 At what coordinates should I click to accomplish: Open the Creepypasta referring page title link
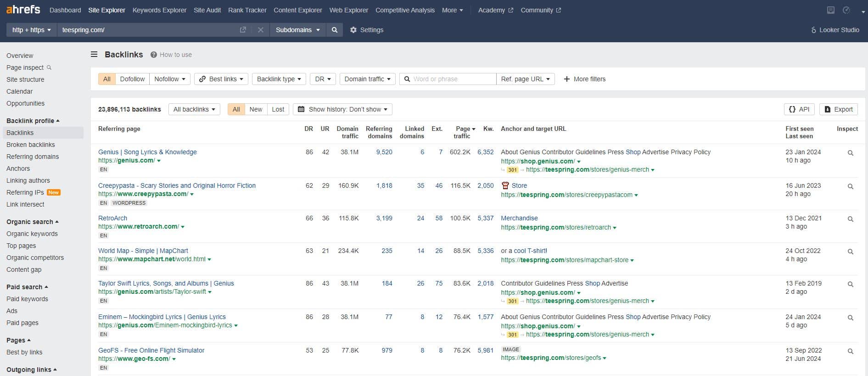(177, 185)
